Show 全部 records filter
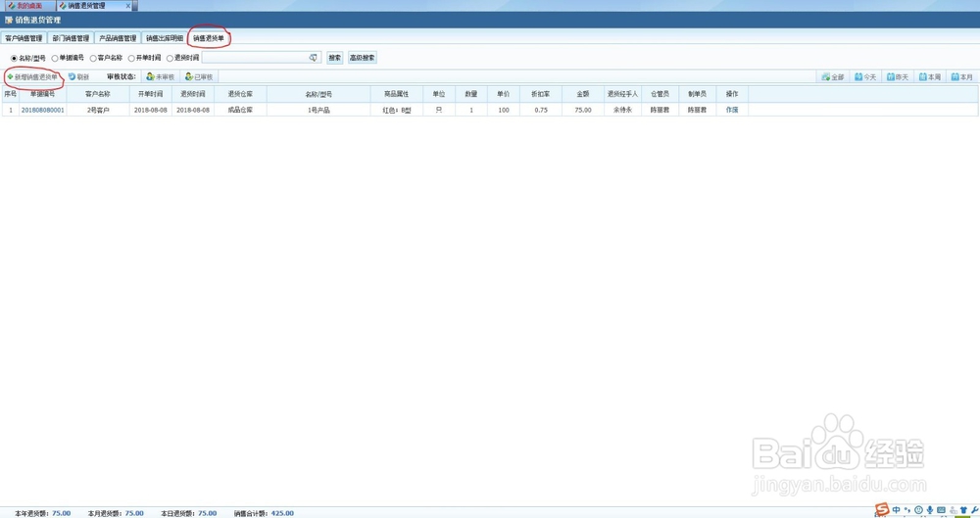 (833, 76)
